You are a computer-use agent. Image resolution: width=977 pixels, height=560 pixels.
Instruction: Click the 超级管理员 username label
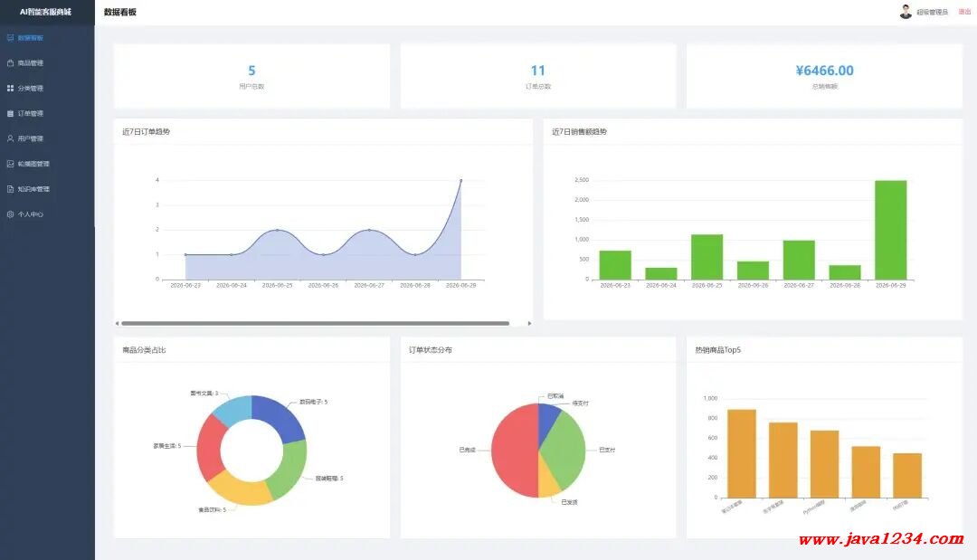click(x=932, y=13)
